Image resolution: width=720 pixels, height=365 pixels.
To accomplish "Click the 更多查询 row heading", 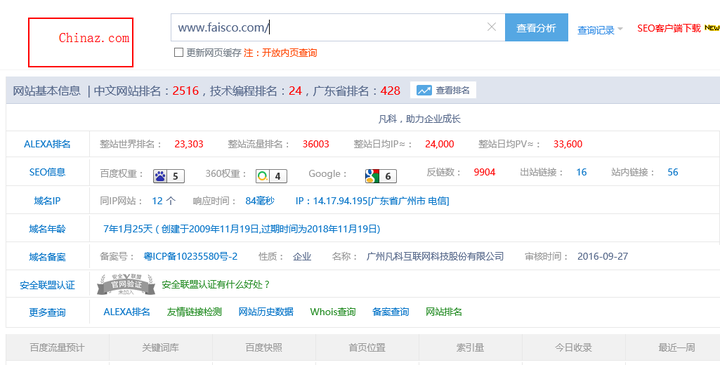I will click(x=47, y=313).
